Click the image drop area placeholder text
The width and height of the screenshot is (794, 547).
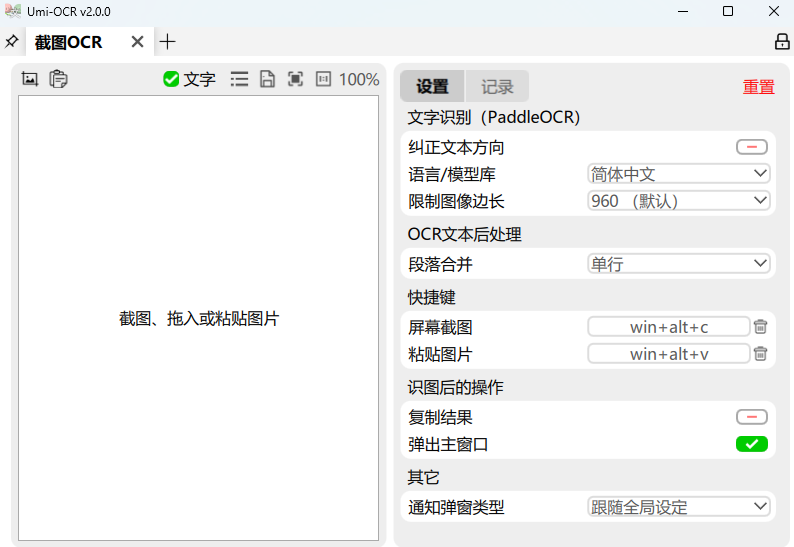pos(199,319)
